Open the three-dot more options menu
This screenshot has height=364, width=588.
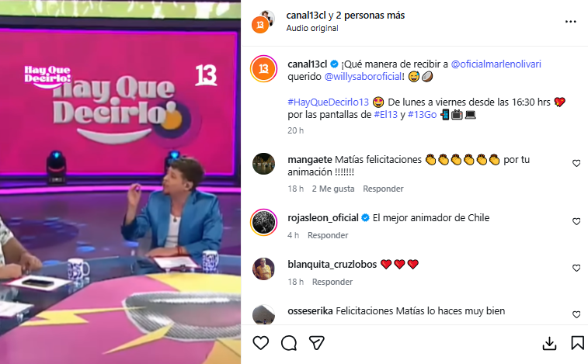[x=571, y=22]
